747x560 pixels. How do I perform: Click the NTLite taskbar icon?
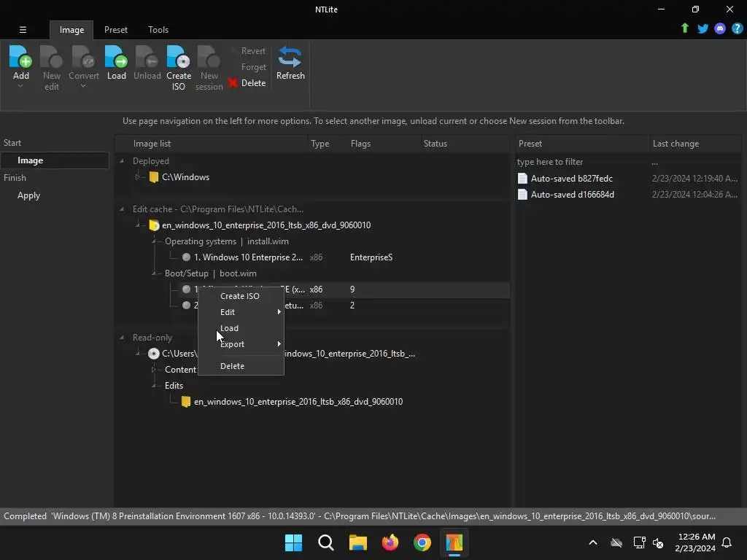click(454, 542)
